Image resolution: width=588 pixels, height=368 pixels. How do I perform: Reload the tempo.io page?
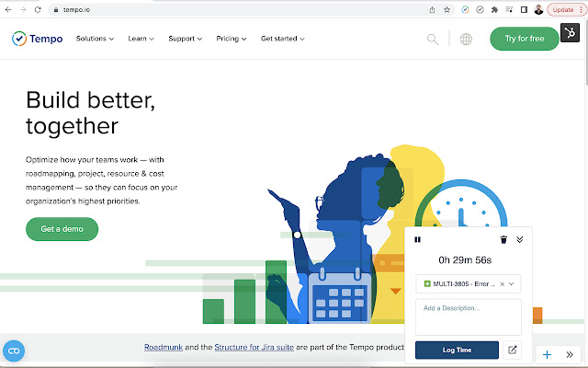(x=38, y=10)
